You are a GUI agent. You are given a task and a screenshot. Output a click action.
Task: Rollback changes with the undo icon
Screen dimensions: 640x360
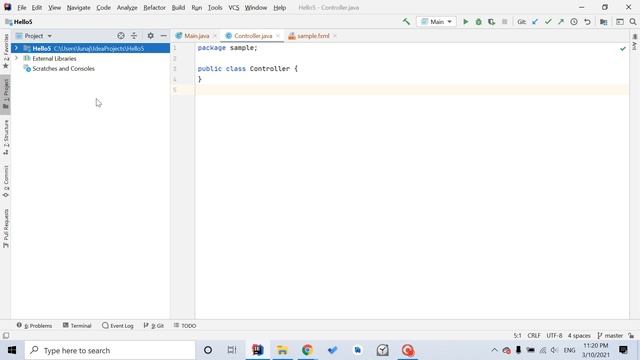(587, 22)
